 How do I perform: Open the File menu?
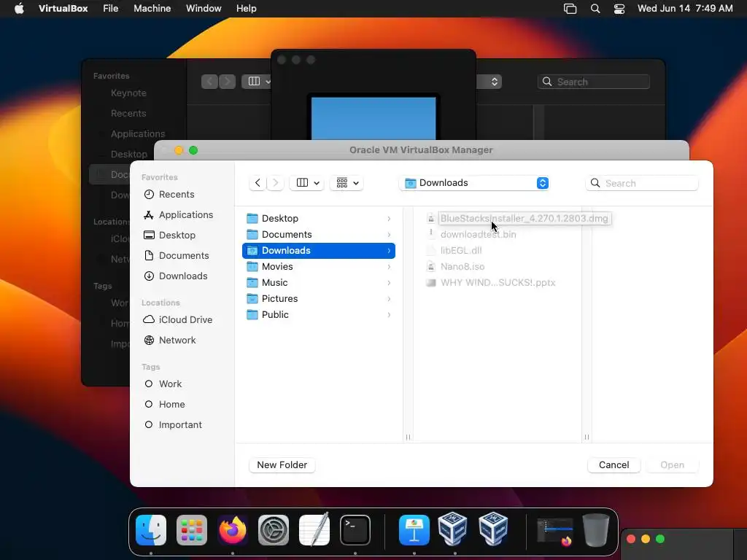coord(111,9)
